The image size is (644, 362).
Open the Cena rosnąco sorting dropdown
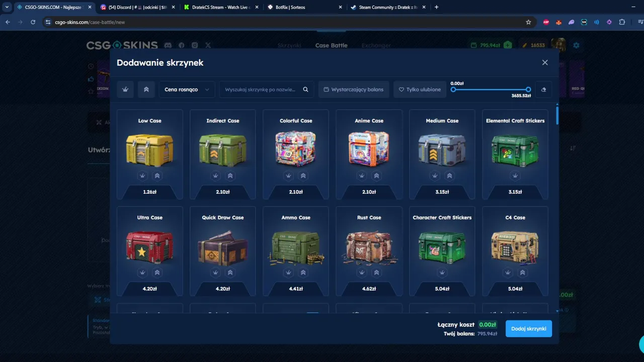click(187, 89)
